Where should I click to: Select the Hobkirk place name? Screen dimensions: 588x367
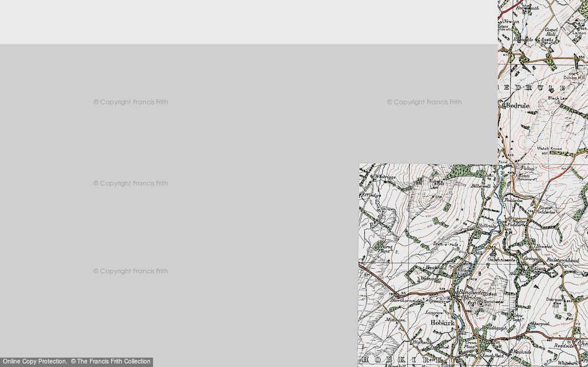[443, 323]
